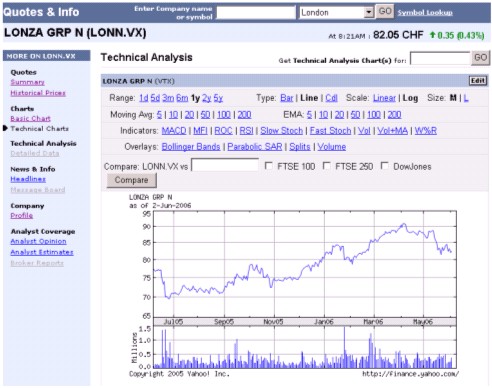This screenshot has width=492, height=388.
Task: Click the company name or symbol field
Action: [256, 12]
